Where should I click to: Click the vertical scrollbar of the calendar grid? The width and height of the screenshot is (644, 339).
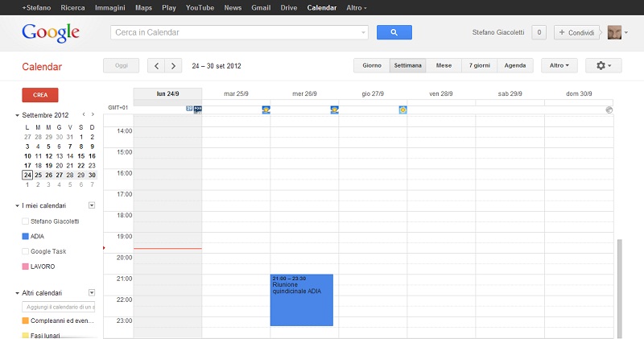pos(619,289)
